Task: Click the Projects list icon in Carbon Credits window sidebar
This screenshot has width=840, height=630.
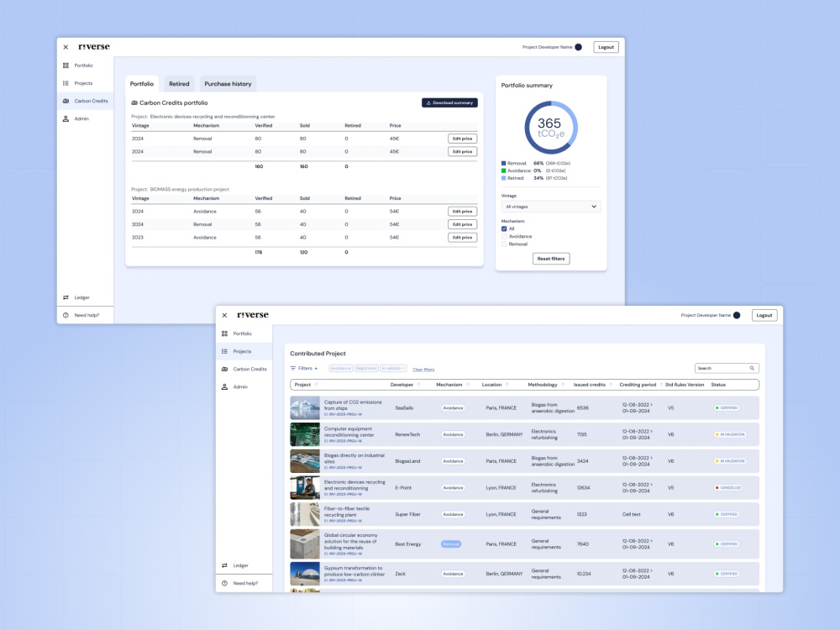Action: coord(66,83)
